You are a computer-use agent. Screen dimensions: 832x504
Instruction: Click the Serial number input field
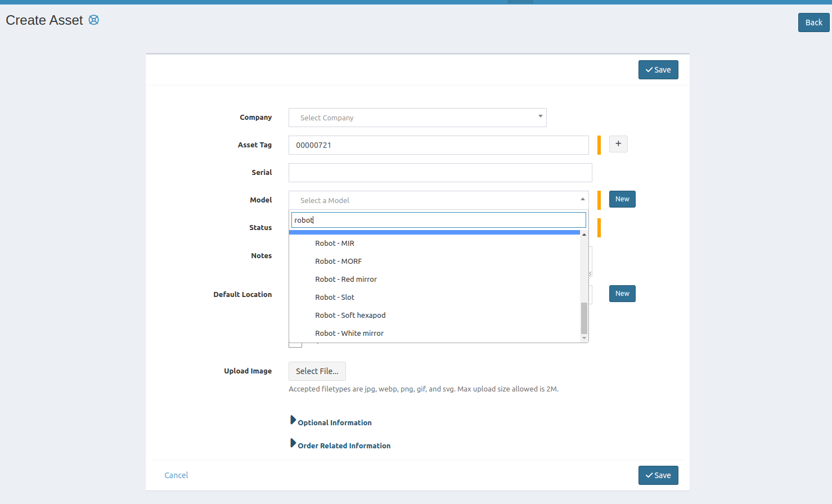[440, 172]
